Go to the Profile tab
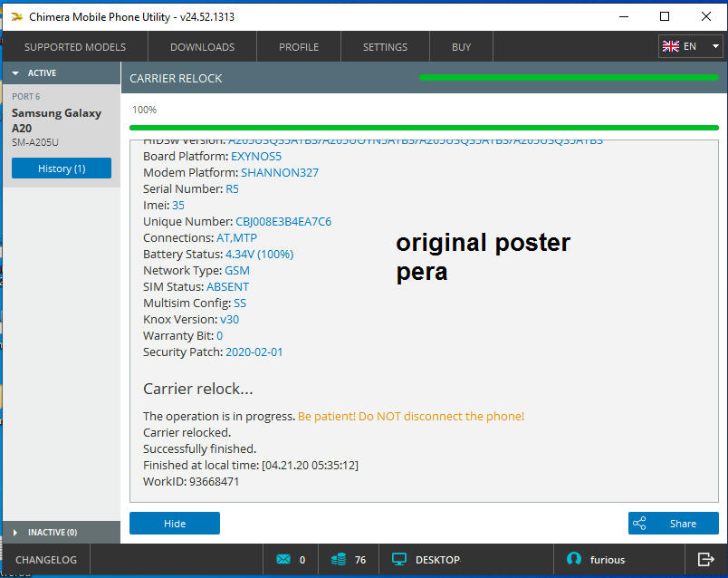This screenshot has width=728, height=578. pyautogui.click(x=299, y=47)
